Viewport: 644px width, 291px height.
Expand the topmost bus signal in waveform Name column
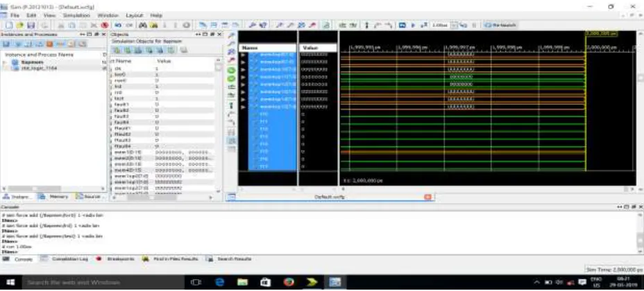(x=243, y=55)
